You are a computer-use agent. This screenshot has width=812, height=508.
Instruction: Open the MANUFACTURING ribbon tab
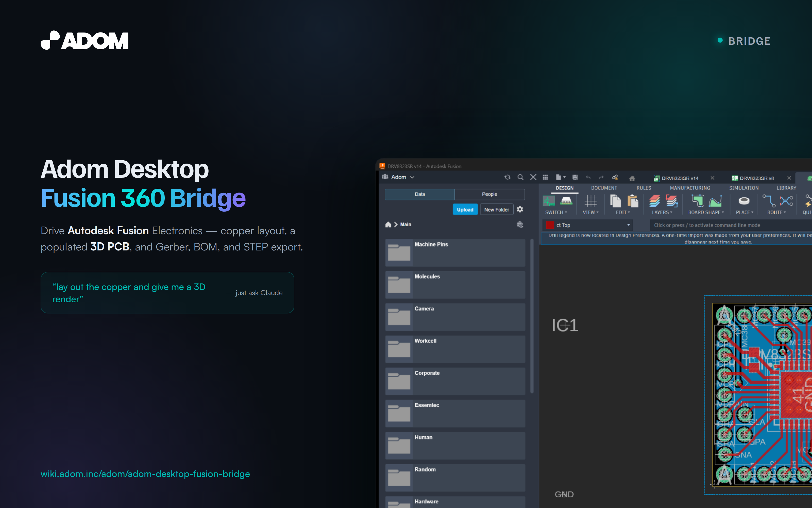click(690, 188)
